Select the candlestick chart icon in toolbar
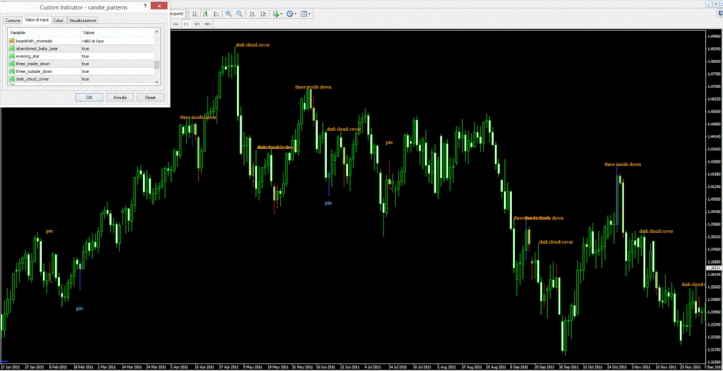Screen dimensions: 723x371 [x=206, y=14]
